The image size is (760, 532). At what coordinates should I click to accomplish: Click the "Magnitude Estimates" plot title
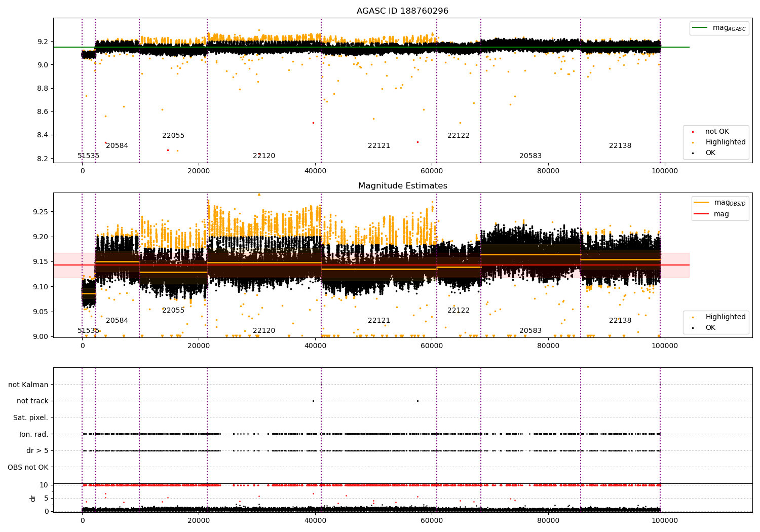tap(402, 186)
